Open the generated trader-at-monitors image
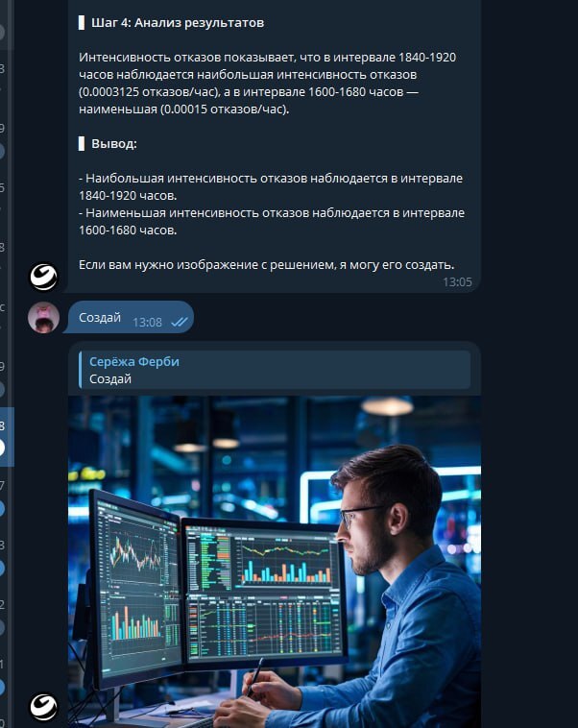 pyautogui.click(x=275, y=562)
